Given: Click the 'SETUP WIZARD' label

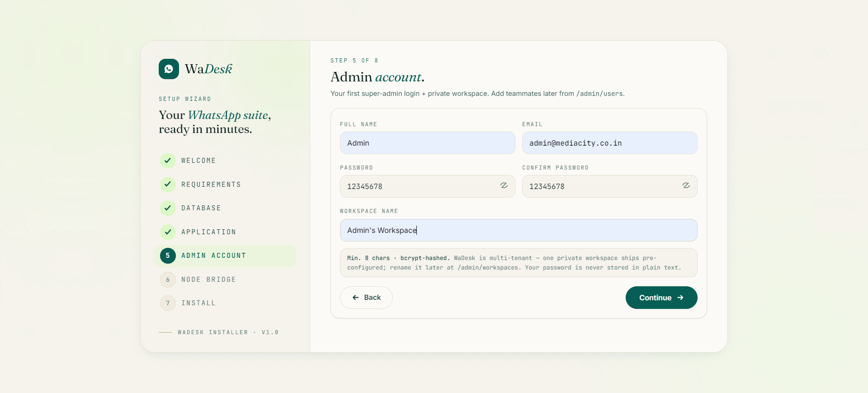Looking at the screenshot, I should coord(185,99).
